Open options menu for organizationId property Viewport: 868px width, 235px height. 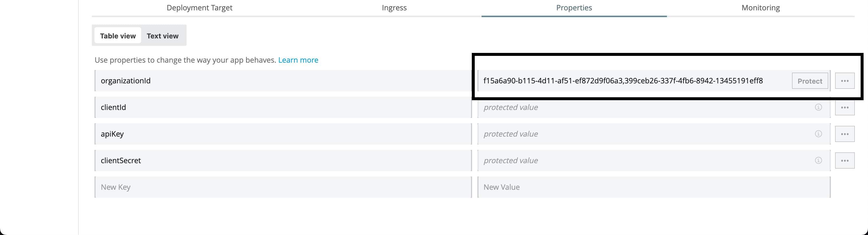click(845, 81)
